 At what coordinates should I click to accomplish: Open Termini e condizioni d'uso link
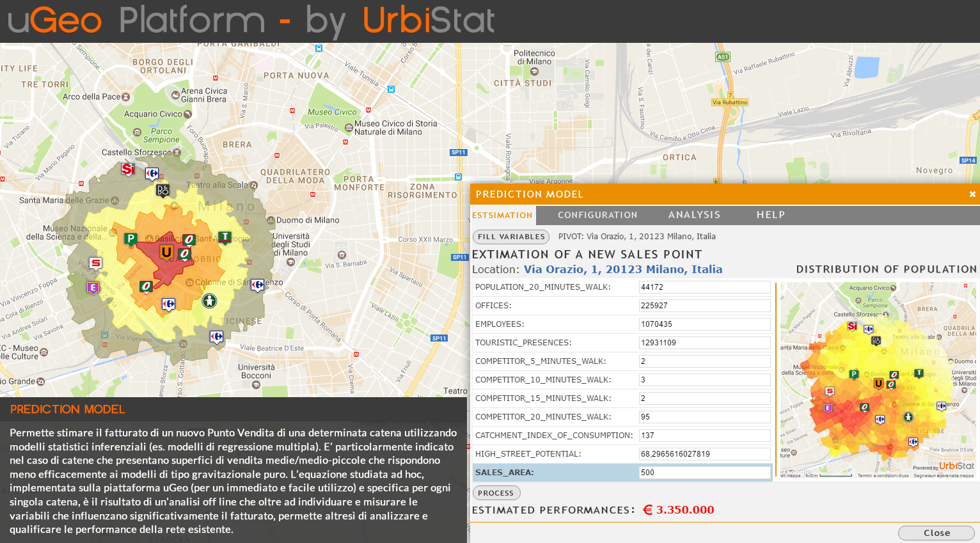[x=883, y=476]
